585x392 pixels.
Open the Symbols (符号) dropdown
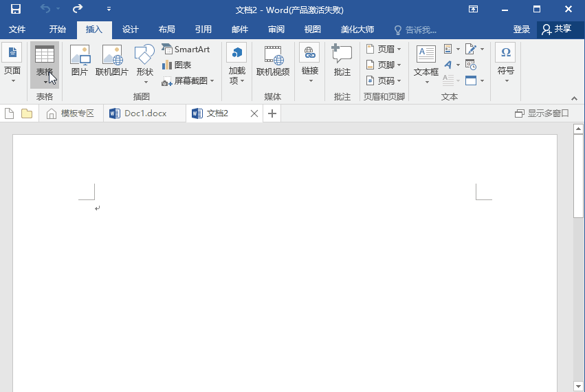(x=505, y=64)
